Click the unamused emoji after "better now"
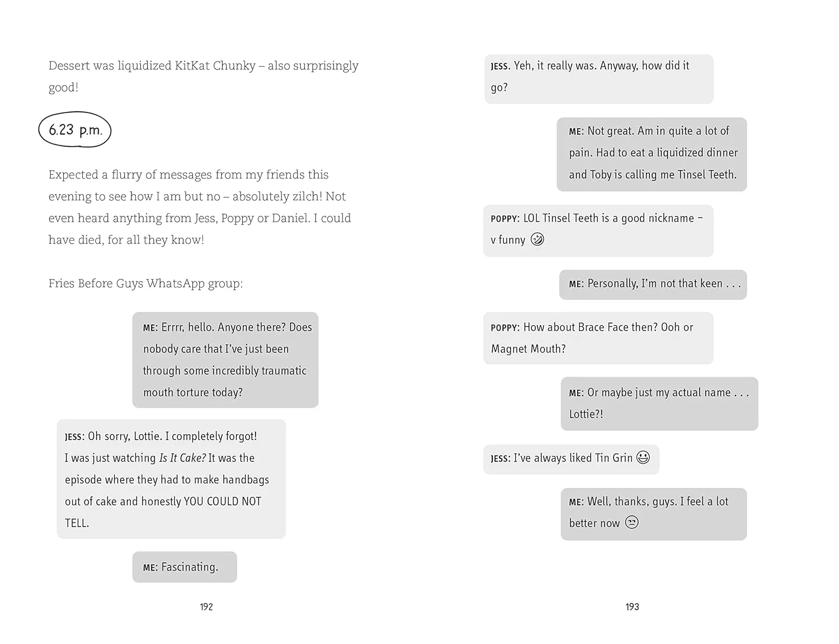 631,523
